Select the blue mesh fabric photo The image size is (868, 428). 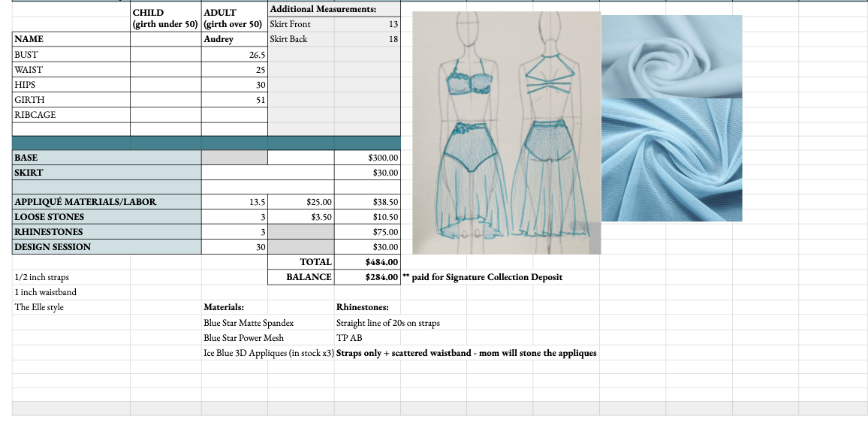click(671, 160)
